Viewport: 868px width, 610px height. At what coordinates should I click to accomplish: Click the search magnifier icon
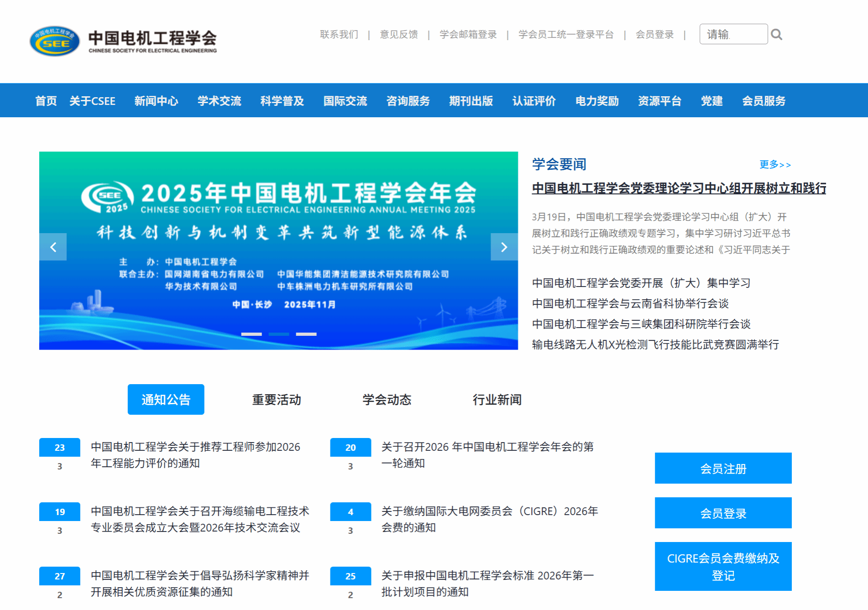[x=776, y=35]
